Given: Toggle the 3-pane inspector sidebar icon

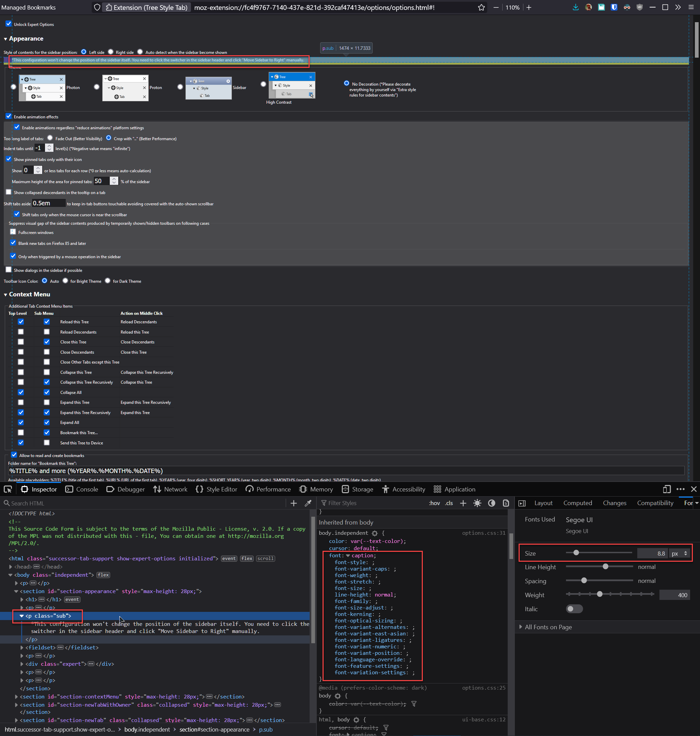Looking at the screenshot, I should pyautogui.click(x=522, y=503).
